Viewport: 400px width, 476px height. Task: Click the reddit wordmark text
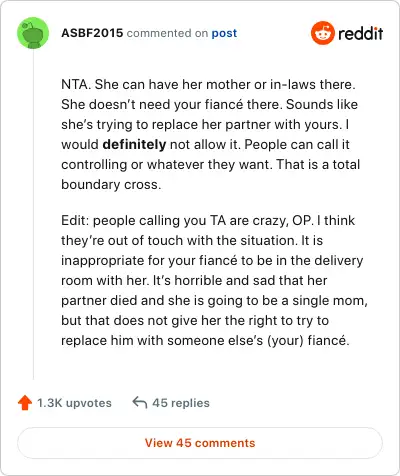tap(361, 33)
